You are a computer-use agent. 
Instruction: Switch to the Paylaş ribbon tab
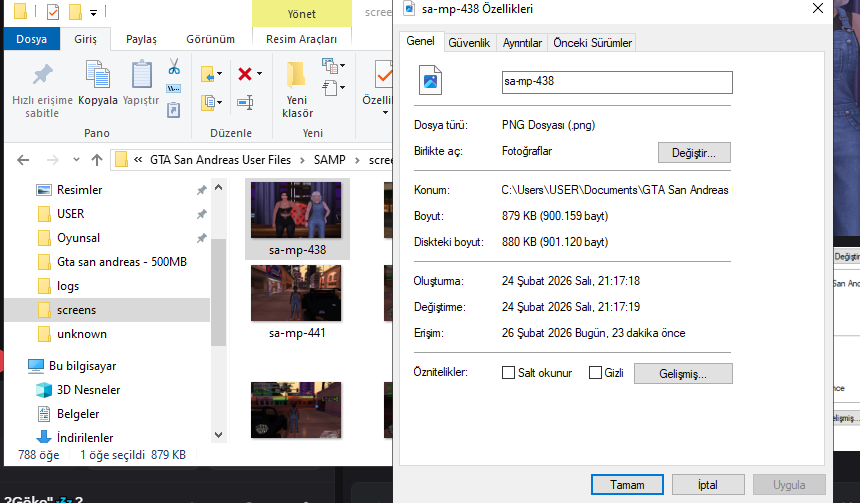(141, 39)
